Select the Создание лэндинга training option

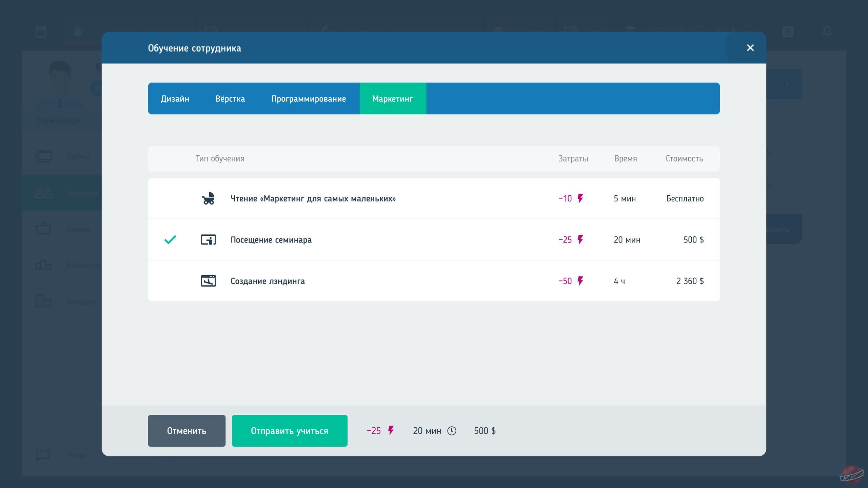pyautogui.click(x=268, y=281)
